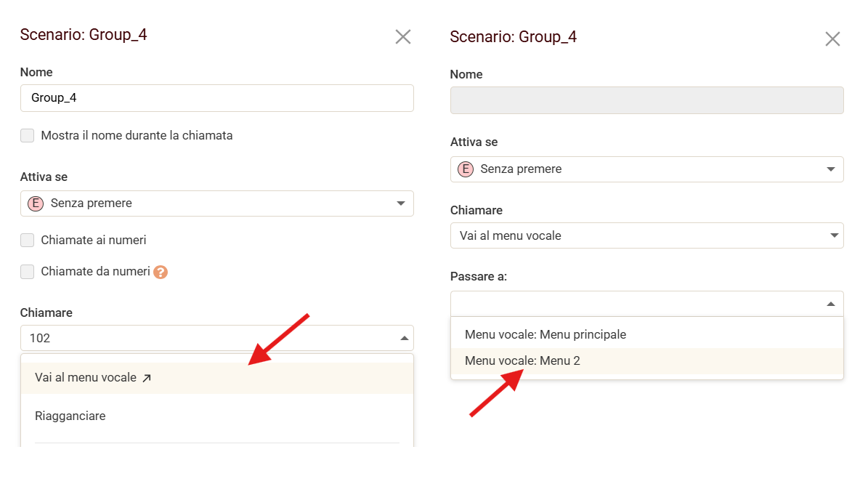Image resolution: width=868 pixels, height=484 pixels.
Task: Open the Chiamare dropdown showing Vai al menu vocale
Action: point(646,235)
